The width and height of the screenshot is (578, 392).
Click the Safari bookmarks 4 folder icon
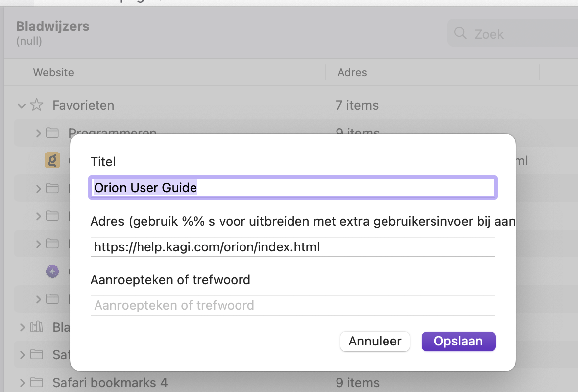(x=36, y=382)
